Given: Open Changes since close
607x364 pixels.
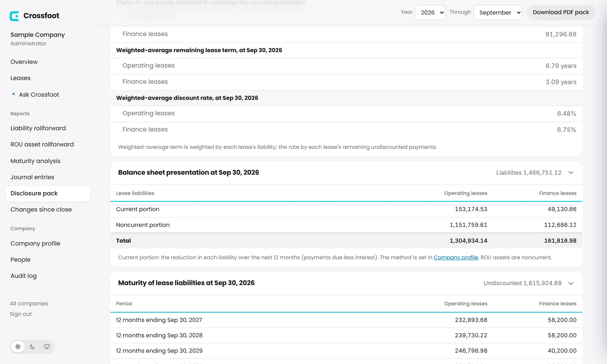Looking at the screenshot, I should click(41, 210).
